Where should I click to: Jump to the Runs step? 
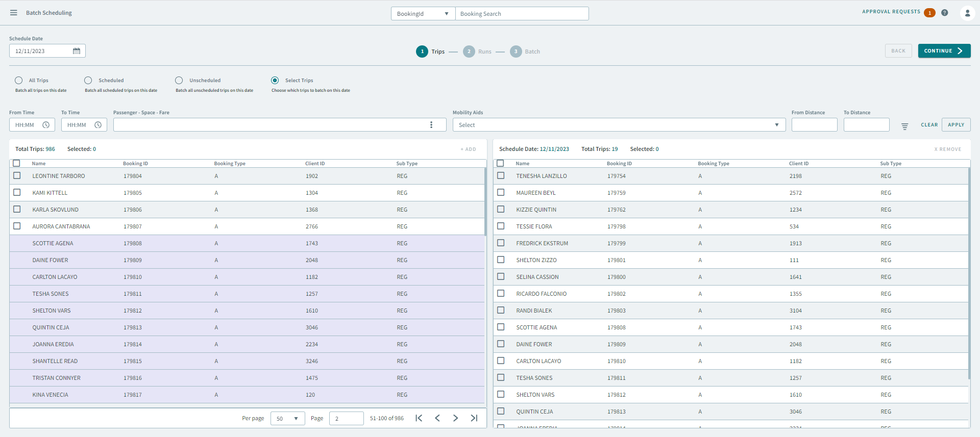[x=469, y=52]
